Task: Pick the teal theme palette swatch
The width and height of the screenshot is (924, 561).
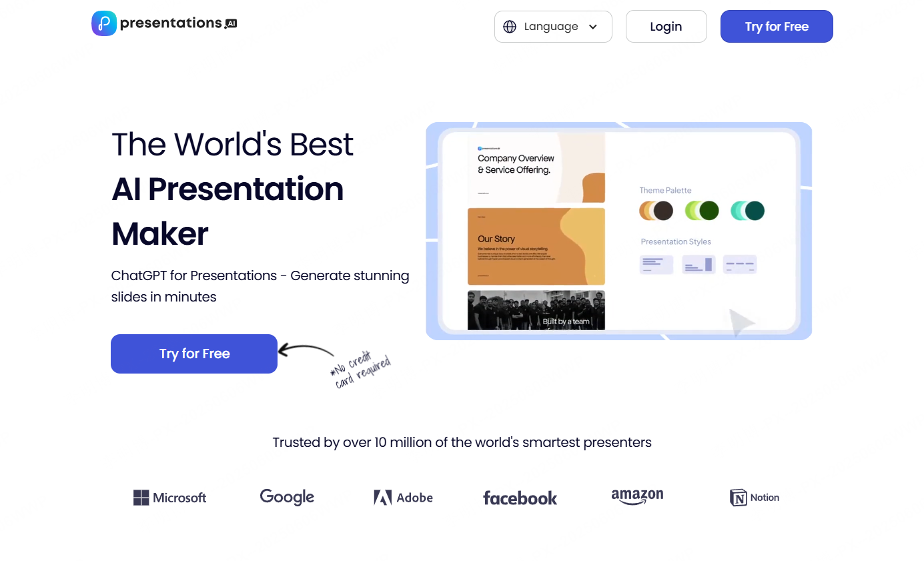Action: point(747,211)
